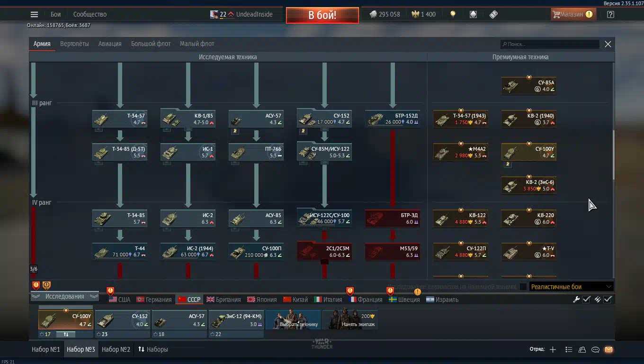Select the Армия tab

(42, 44)
